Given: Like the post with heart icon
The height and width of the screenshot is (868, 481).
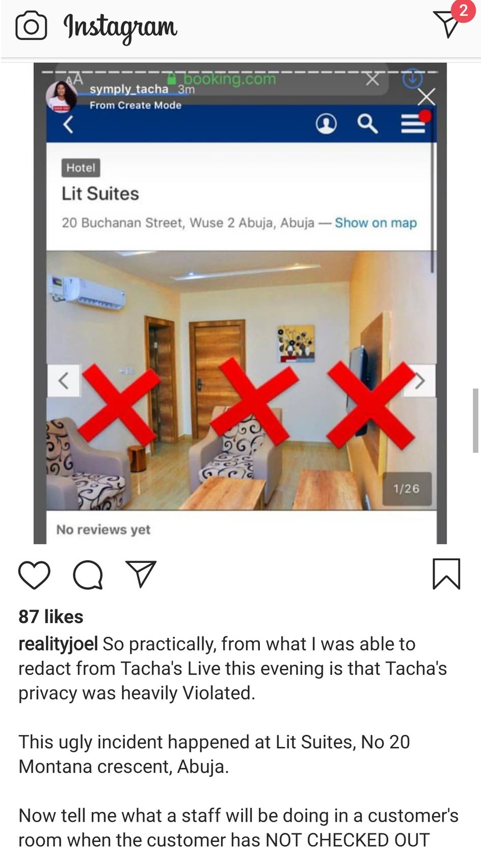Looking at the screenshot, I should point(34,575).
